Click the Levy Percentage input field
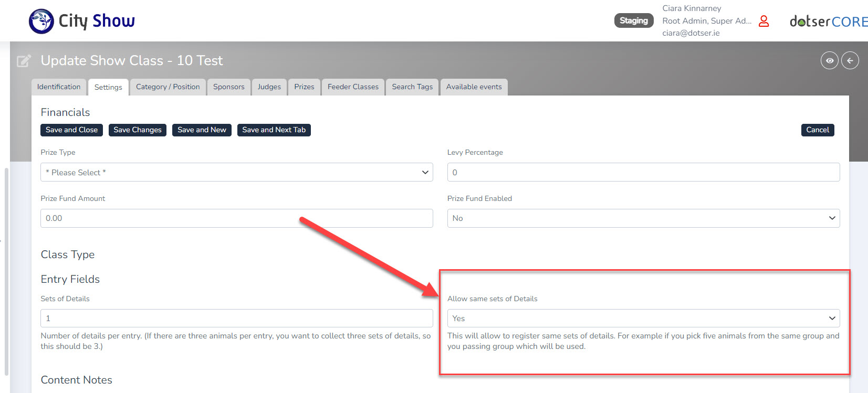The width and height of the screenshot is (868, 393). [643, 173]
